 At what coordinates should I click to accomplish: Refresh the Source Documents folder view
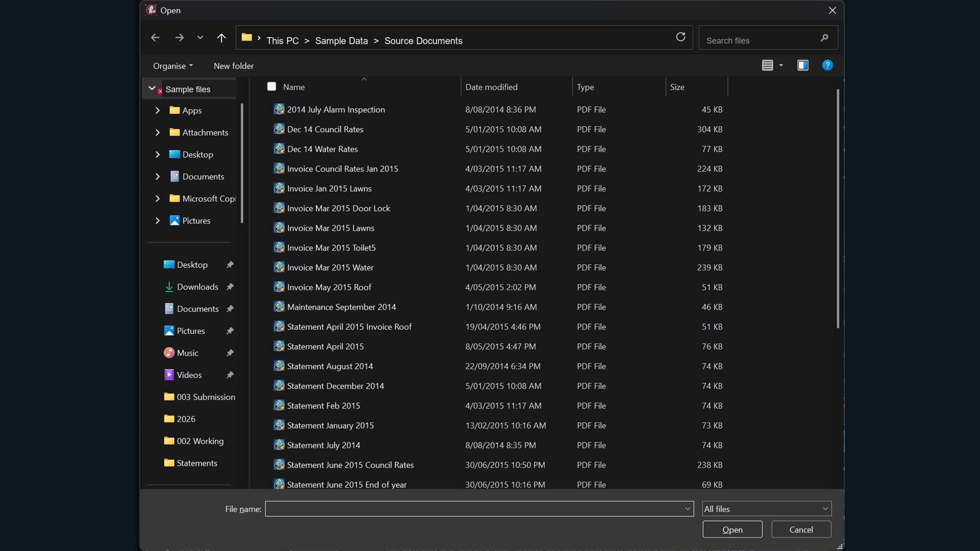pos(680,37)
